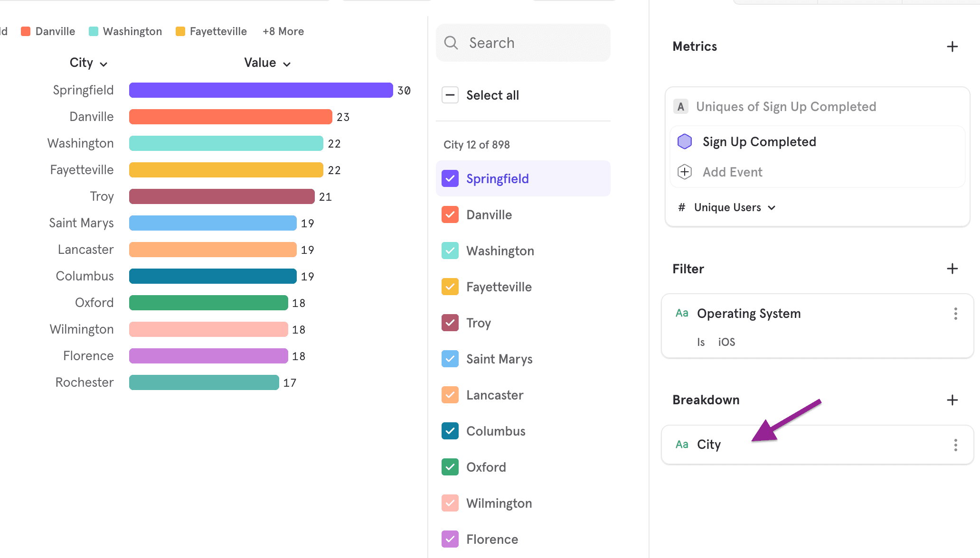Select the Operating System filter item
The image size is (980, 558).
pos(748,314)
